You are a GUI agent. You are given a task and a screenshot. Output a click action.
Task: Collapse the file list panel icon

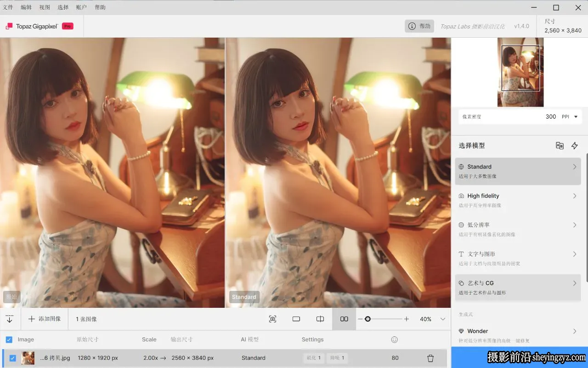pyautogui.click(x=10, y=319)
